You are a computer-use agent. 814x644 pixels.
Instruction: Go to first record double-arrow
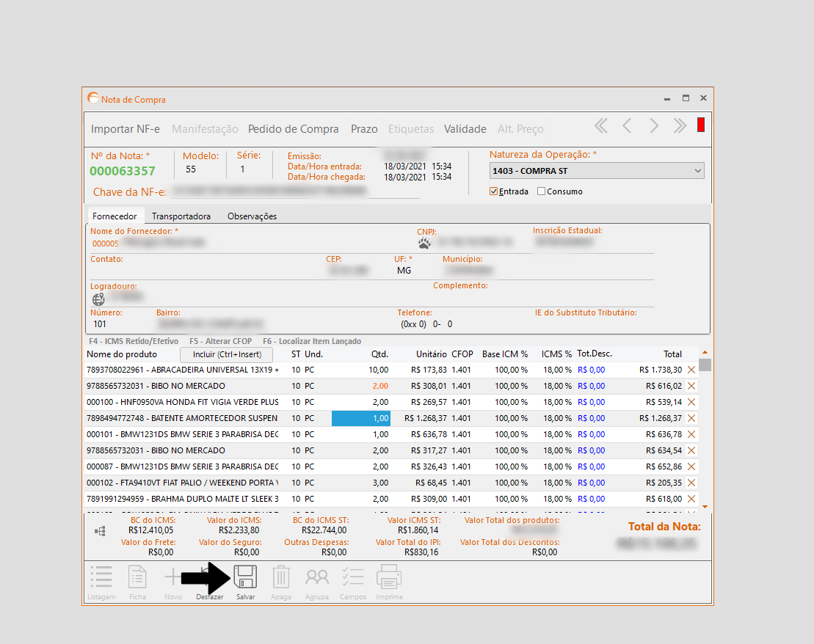[x=601, y=125]
